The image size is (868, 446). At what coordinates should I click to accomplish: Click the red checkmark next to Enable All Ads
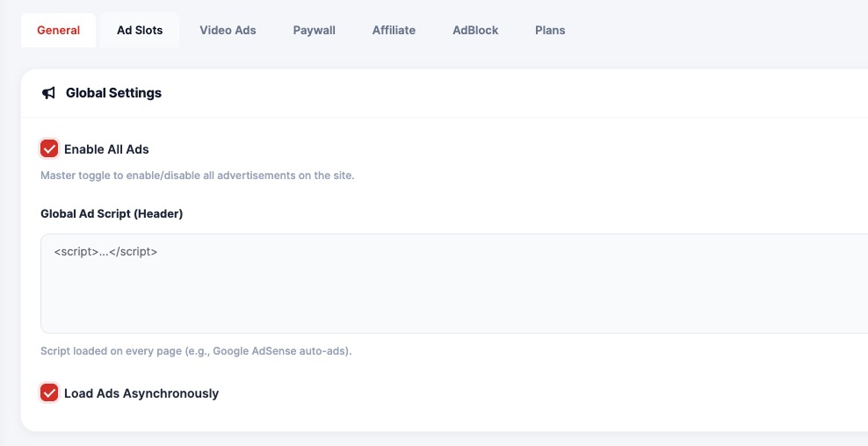pyautogui.click(x=49, y=149)
